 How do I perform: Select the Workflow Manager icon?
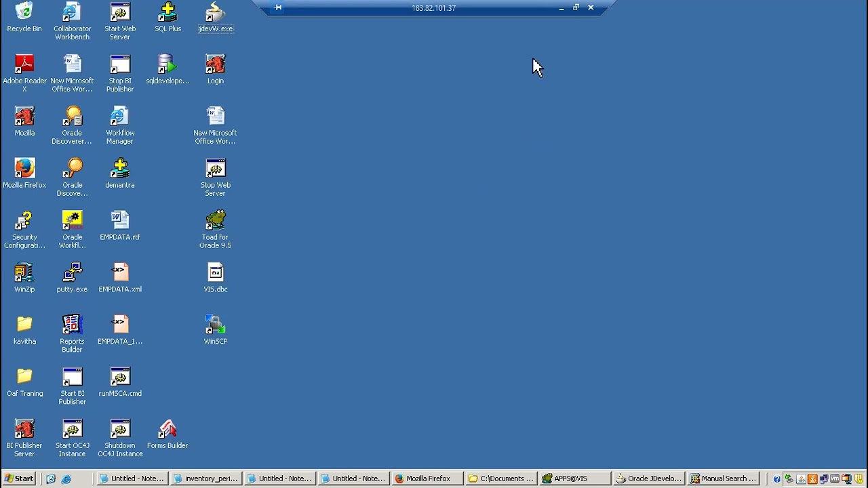[120, 126]
